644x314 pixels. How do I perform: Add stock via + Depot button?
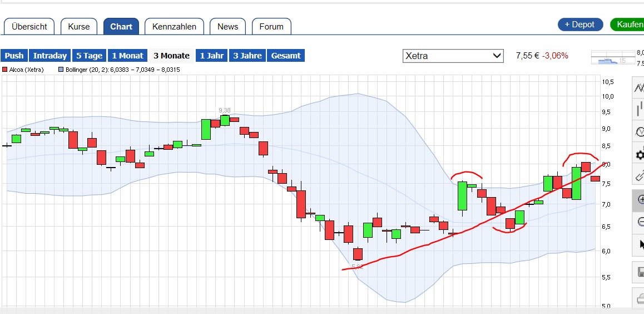click(579, 24)
